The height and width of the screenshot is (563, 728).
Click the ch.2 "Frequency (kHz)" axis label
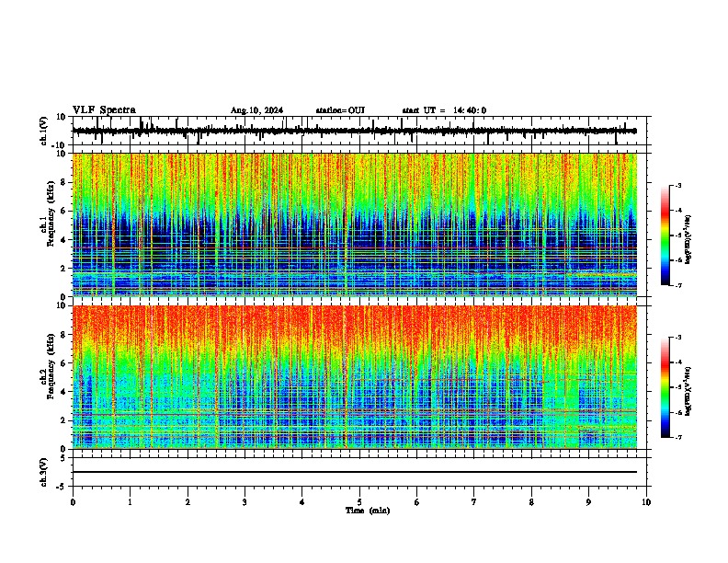click(x=51, y=366)
